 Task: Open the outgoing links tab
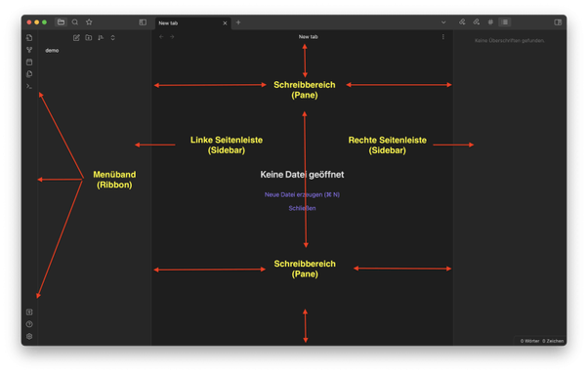[x=477, y=22]
